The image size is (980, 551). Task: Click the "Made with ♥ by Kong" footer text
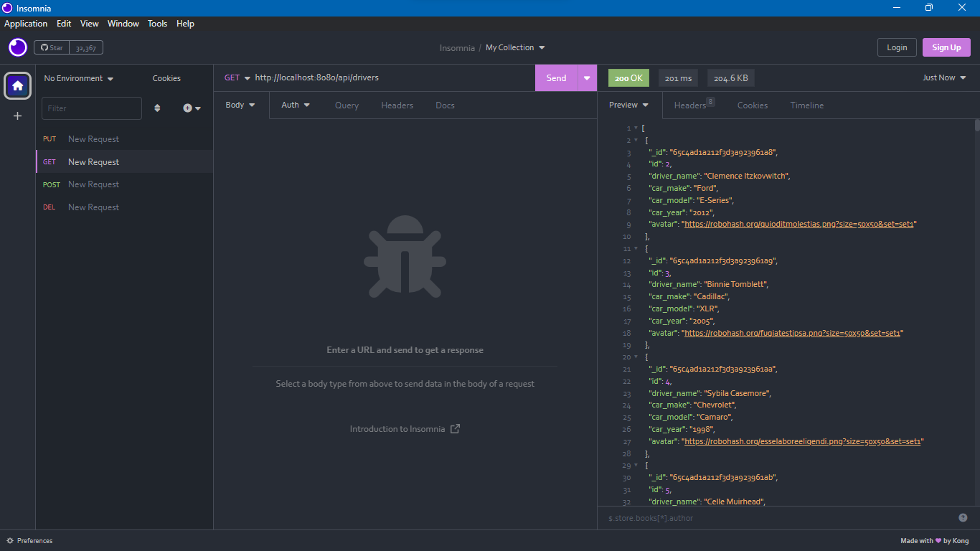pos(935,541)
